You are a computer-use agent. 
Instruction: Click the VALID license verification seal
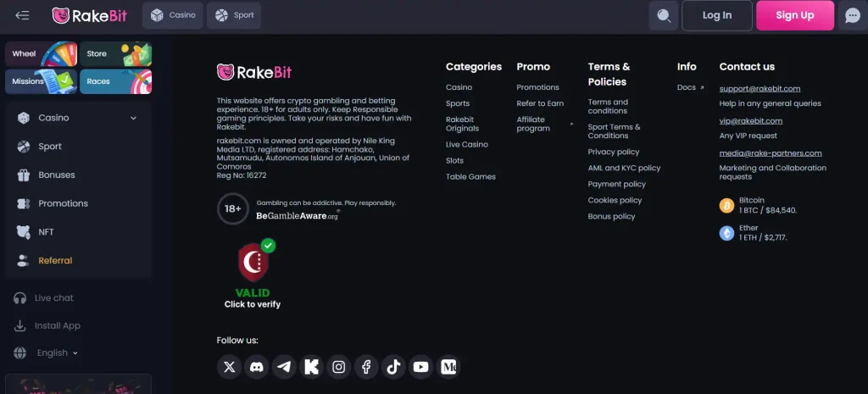[x=253, y=274]
